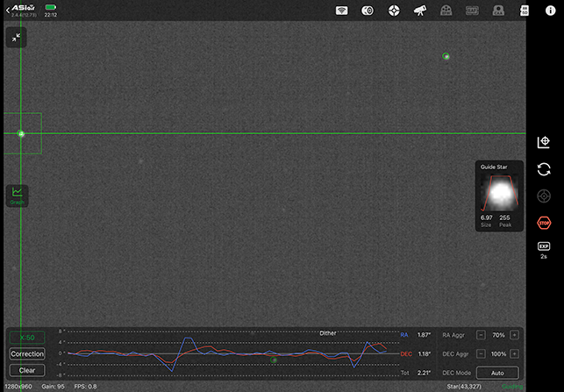564x392 pixels.
Task: Open the SD card storage icon
Action: (525, 11)
